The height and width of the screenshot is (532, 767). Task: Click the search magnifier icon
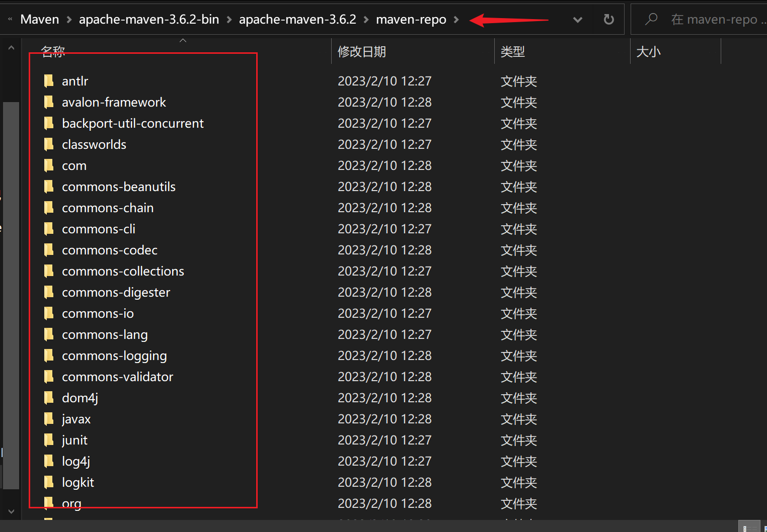[651, 19]
